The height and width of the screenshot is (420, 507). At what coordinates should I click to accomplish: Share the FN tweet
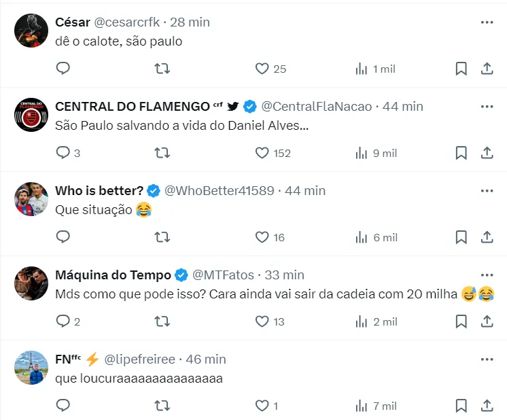(x=487, y=406)
